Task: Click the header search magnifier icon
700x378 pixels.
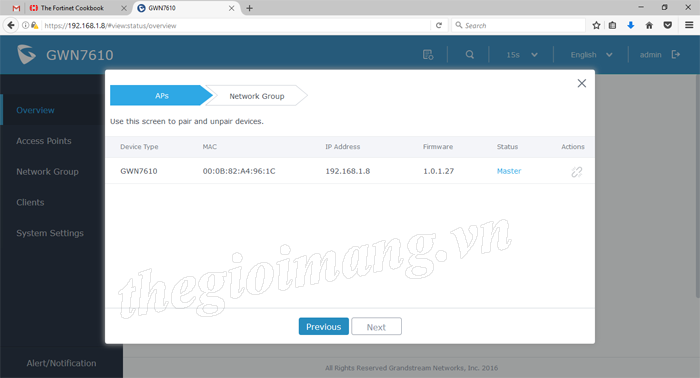Action: coord(470,54)
